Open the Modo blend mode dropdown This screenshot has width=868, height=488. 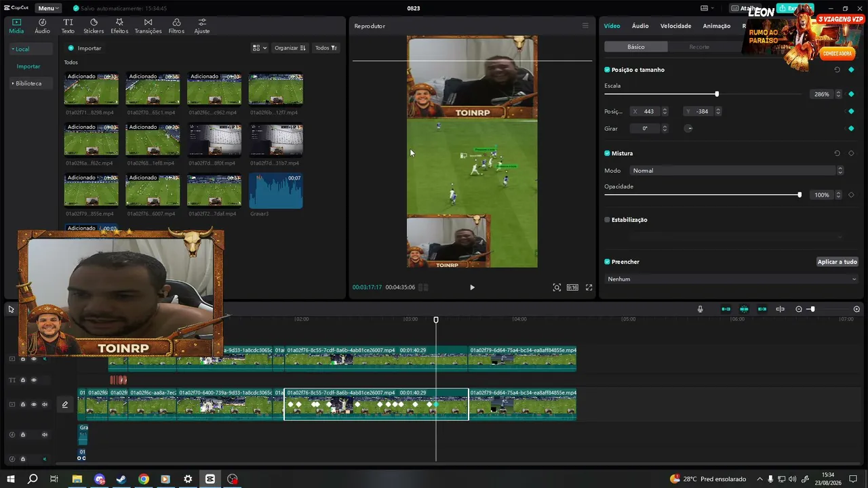point(736,171)
